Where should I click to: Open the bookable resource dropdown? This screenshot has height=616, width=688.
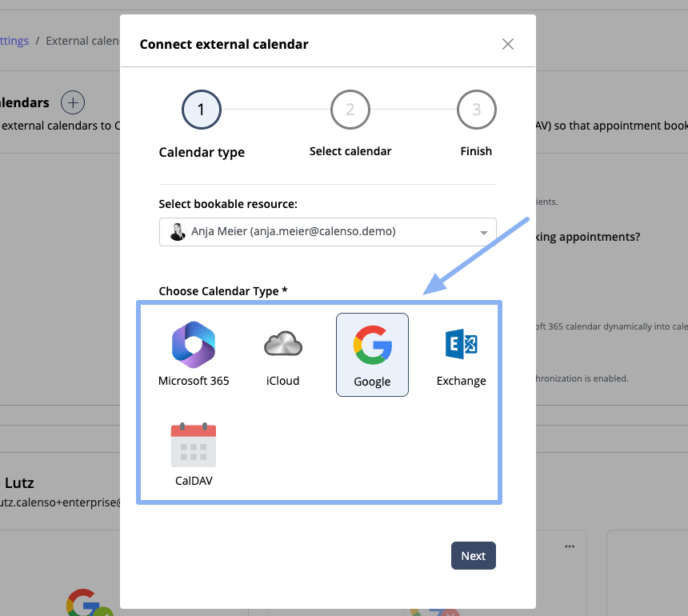click(328, 232)
